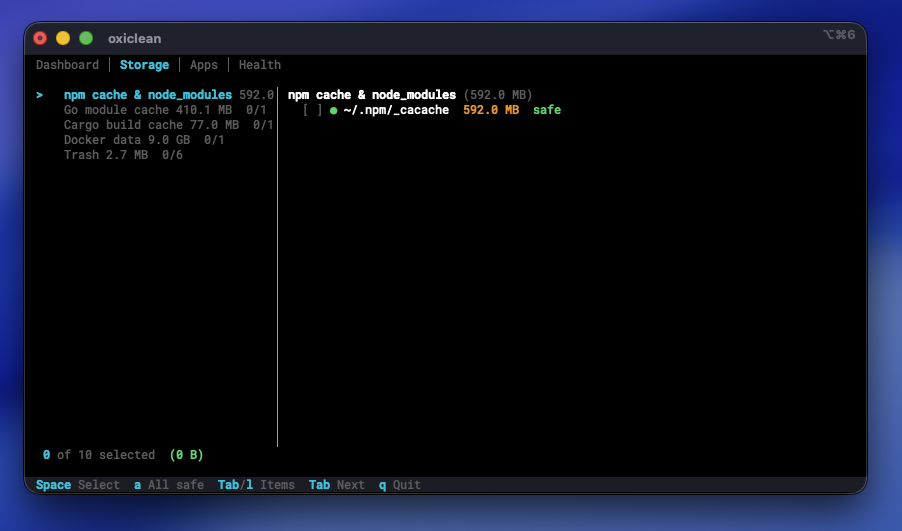Click the orange 592.0 MB size value

[x=491, y=110]
